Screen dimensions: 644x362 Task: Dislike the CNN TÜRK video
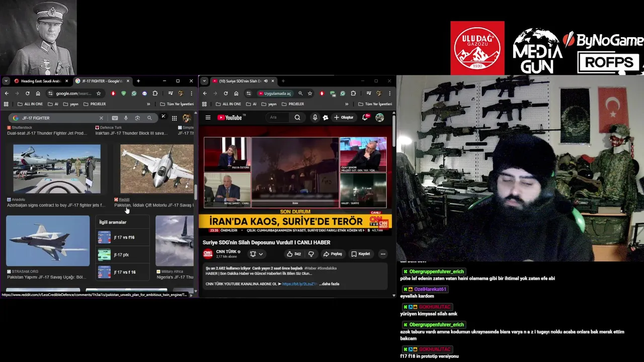point(311,254)
